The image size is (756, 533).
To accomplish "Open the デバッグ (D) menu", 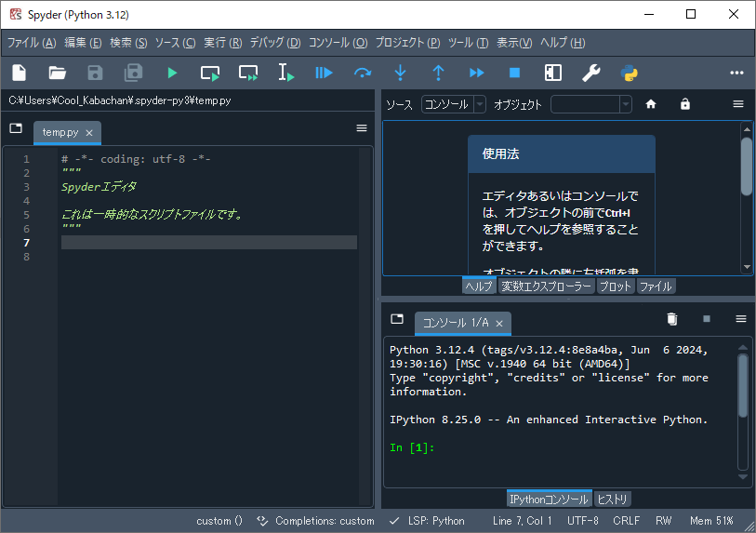I will click(x=274, y=43).
